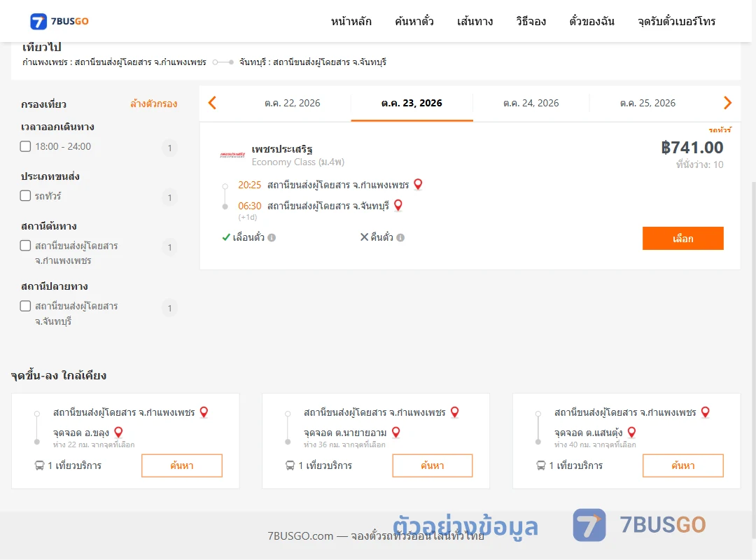This screenshot has width=756, height=560.
Task: Switch to date tab ต.ค. 22, 2026
Action: point(292,103)
